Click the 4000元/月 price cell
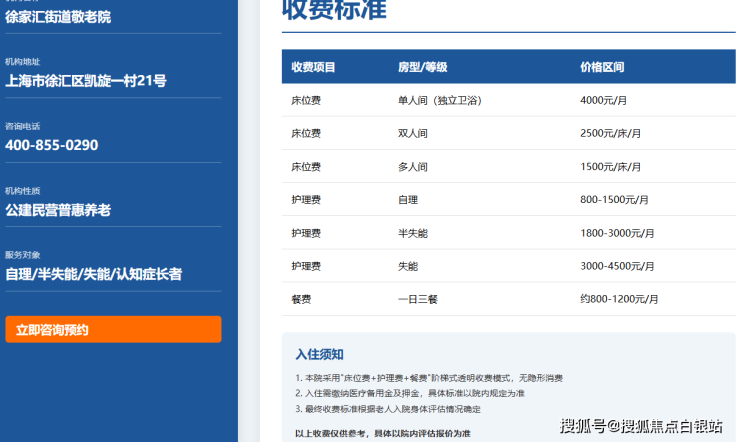Image resolution: width=740 pixels, height=442 pixels. (604, 100)
